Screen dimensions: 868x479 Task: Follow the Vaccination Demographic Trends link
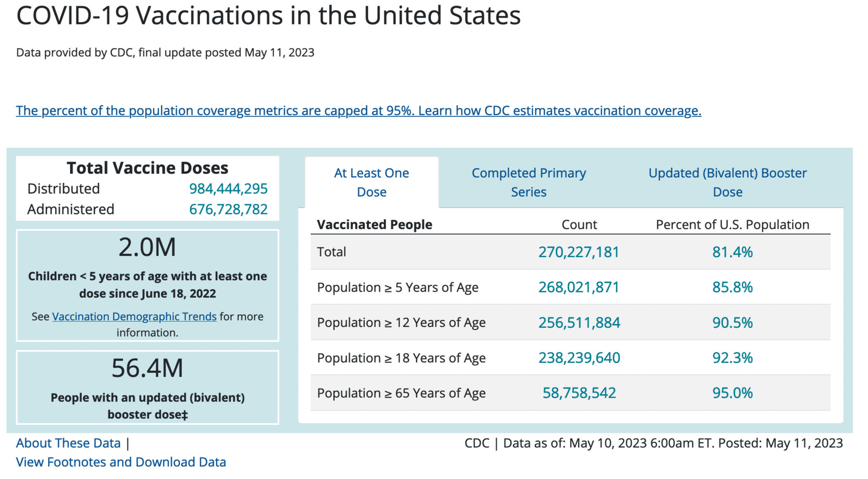click(x=134, y=316)
